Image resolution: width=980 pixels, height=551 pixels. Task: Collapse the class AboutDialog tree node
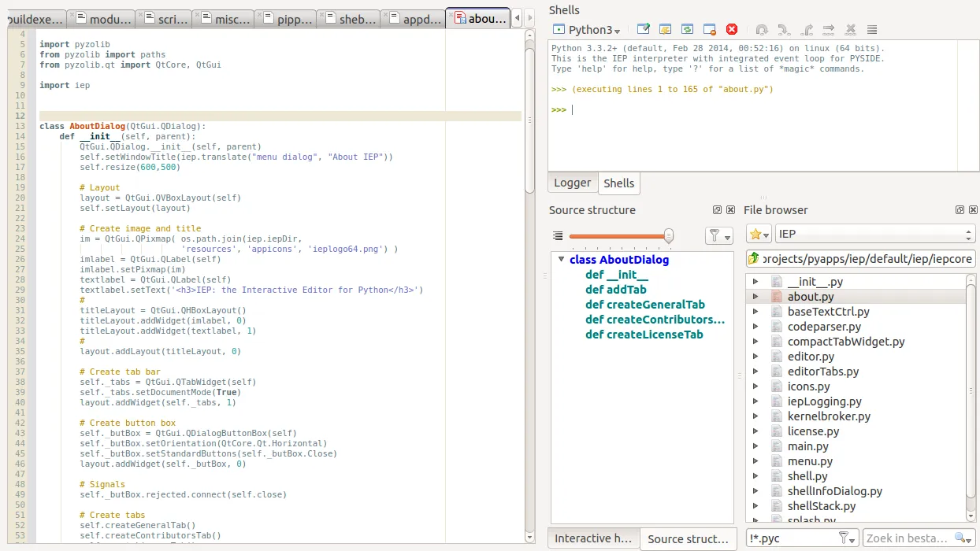click(560, 260)
